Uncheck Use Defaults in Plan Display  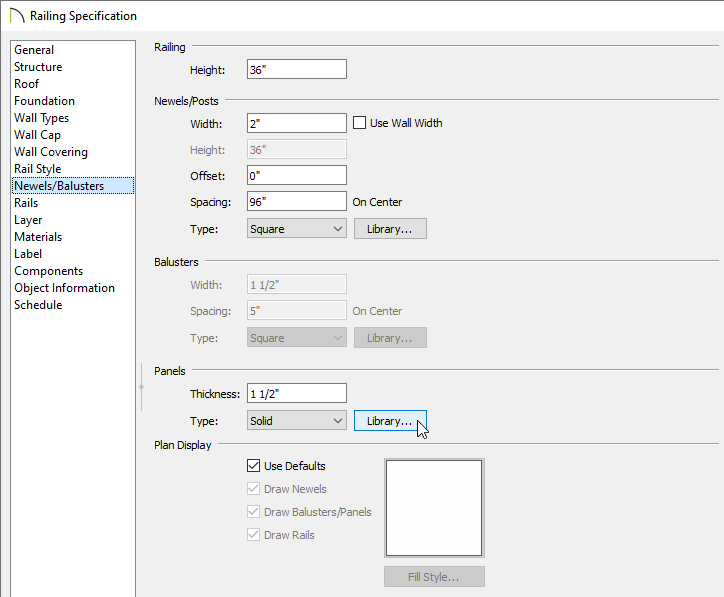coord(253,465)
